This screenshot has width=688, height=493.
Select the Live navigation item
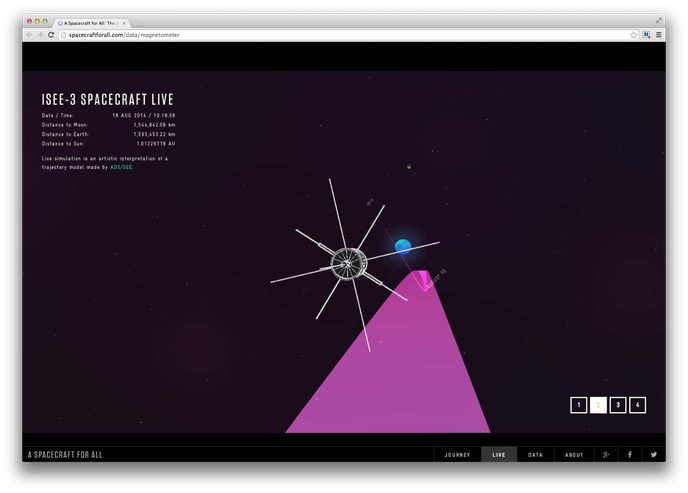click(499, 454)
